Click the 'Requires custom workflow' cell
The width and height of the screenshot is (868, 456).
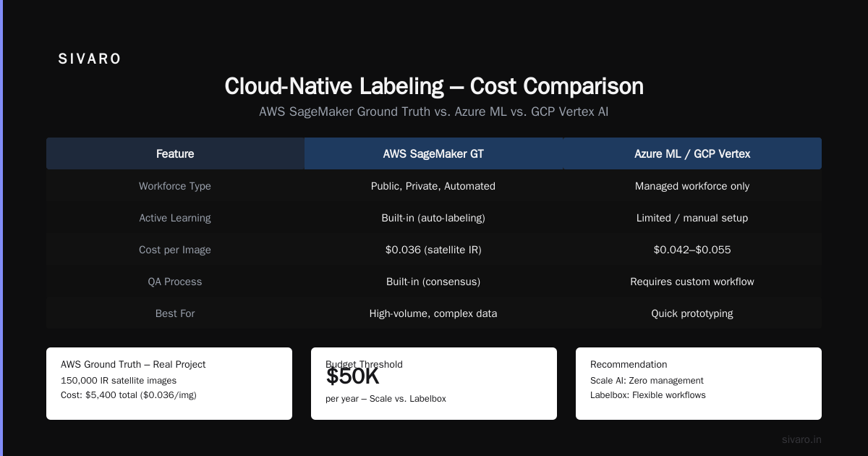[x=692, y=282]
